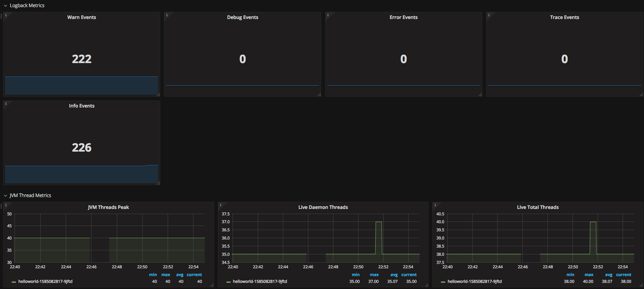Open the info icon on Live Total Threads panel
The height and width of the screenshot is (289, 644).
click(435, 205)
